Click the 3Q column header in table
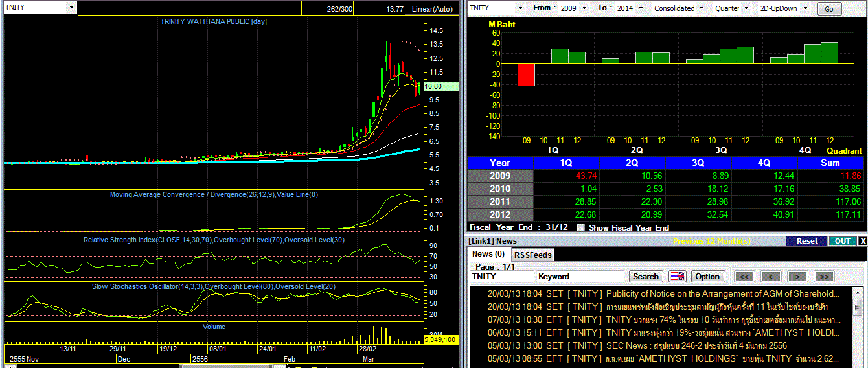Viewport: 868px width, 368px height. point(698,163)
